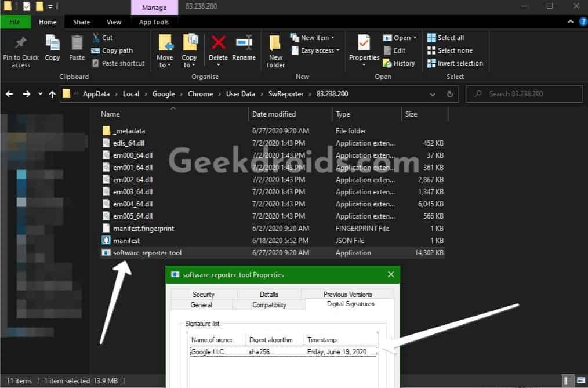Click Select none
Image resolution: width=588 pixels, height=388 pixels.
[x=450, y=50]
